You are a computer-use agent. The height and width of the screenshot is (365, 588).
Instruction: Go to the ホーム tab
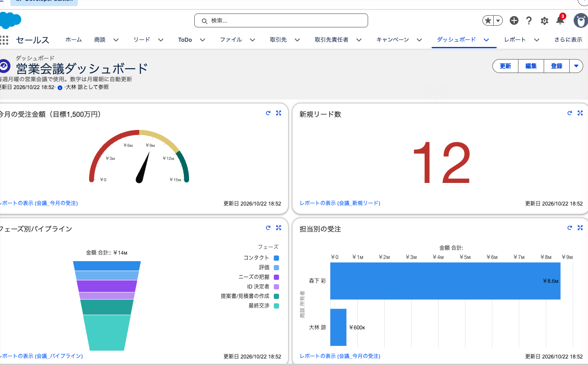tap(73, 40)
